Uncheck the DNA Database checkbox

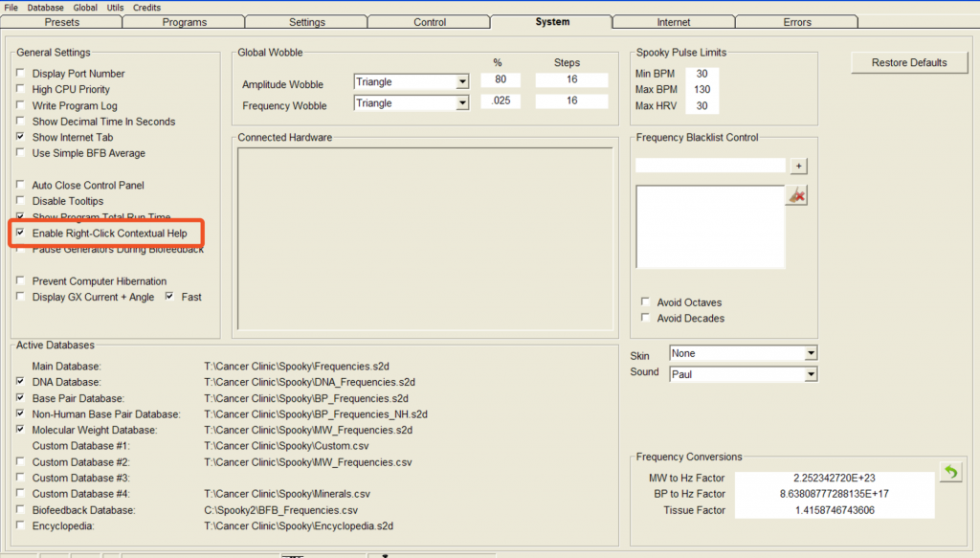pos(21,382)
